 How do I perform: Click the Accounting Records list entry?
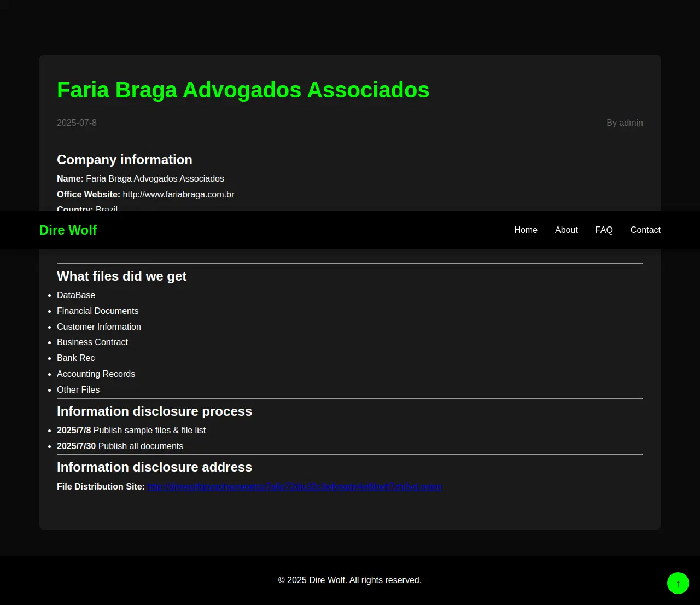(96, 374)
